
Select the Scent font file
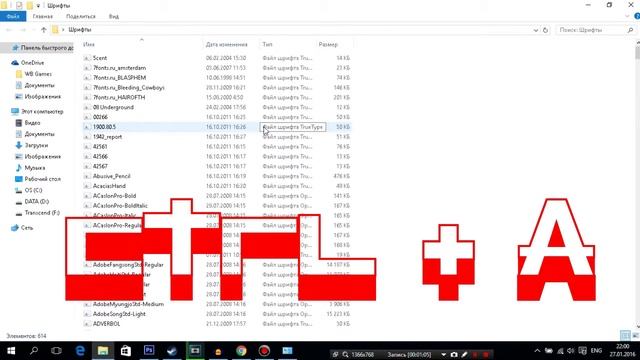coord(100,58)
